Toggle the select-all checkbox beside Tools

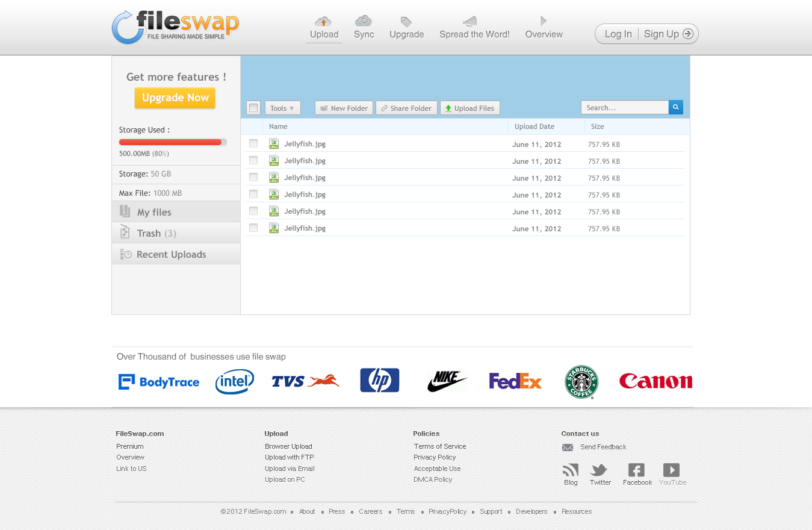[253, 108]
